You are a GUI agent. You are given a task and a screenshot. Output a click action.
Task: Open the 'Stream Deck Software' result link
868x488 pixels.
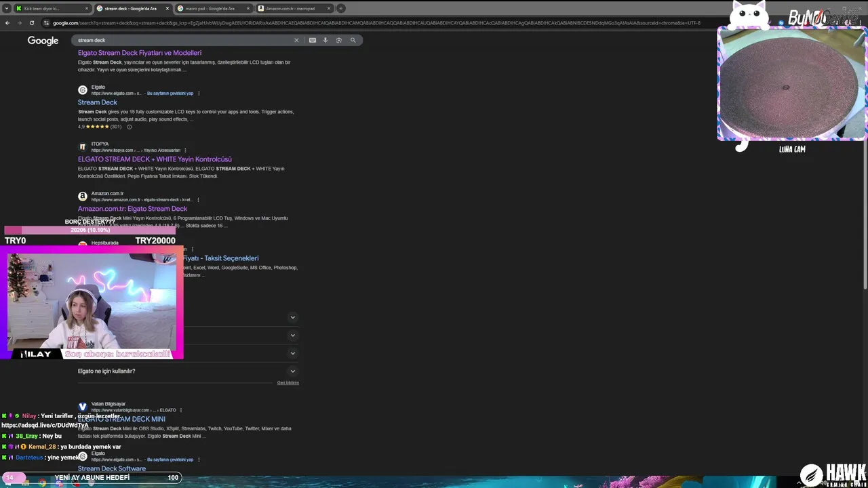click(x=112, y=468)
